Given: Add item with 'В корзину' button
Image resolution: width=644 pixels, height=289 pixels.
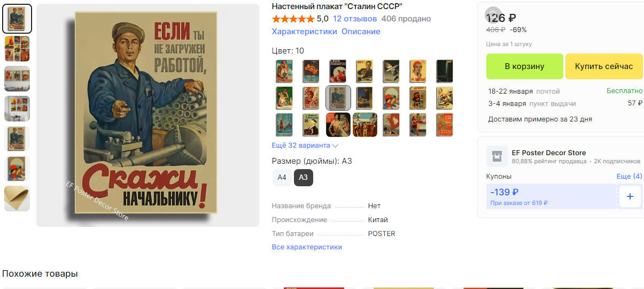Looking at the screenshot, I should 524,66.
